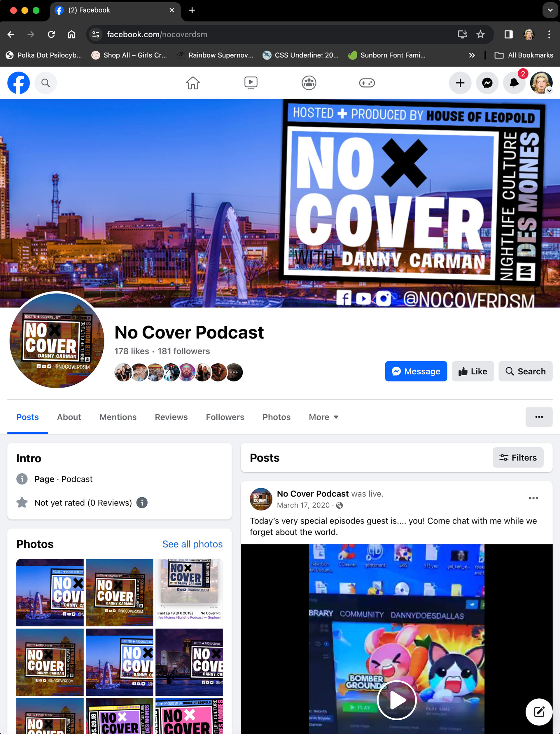This screenshot has width=560, height=734.
Task: Open the account profile menu avatar
Action: click(541, 83)
